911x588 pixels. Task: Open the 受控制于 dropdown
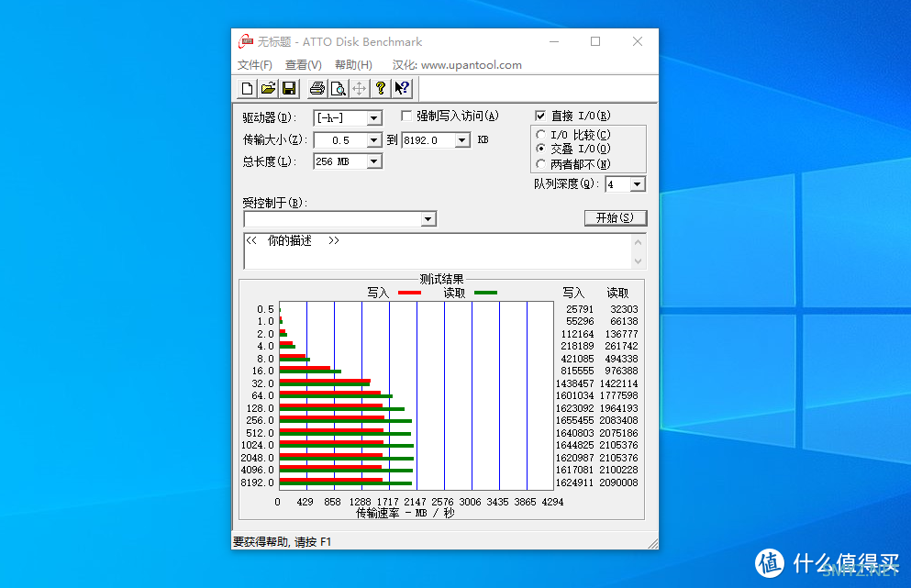pyautogui.click(x=428, y=219)
